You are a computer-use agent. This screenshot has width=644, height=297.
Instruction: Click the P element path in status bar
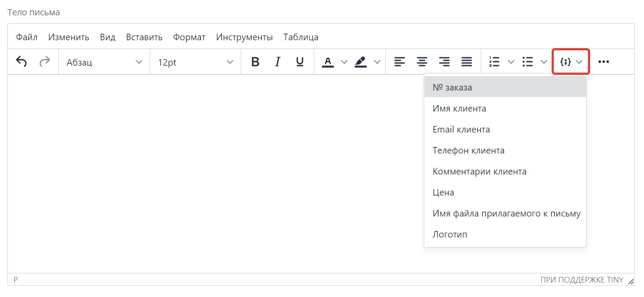16,280
